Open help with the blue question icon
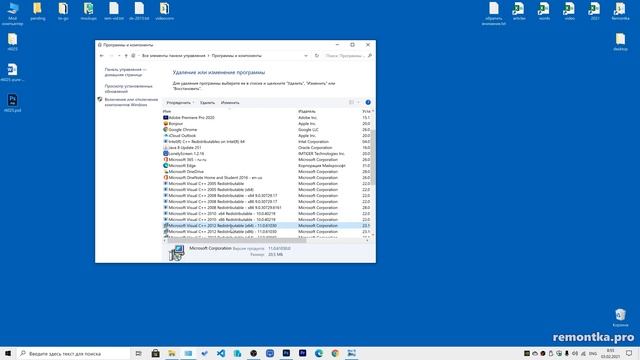Viewport: 640px width, 360px height. 368,102
